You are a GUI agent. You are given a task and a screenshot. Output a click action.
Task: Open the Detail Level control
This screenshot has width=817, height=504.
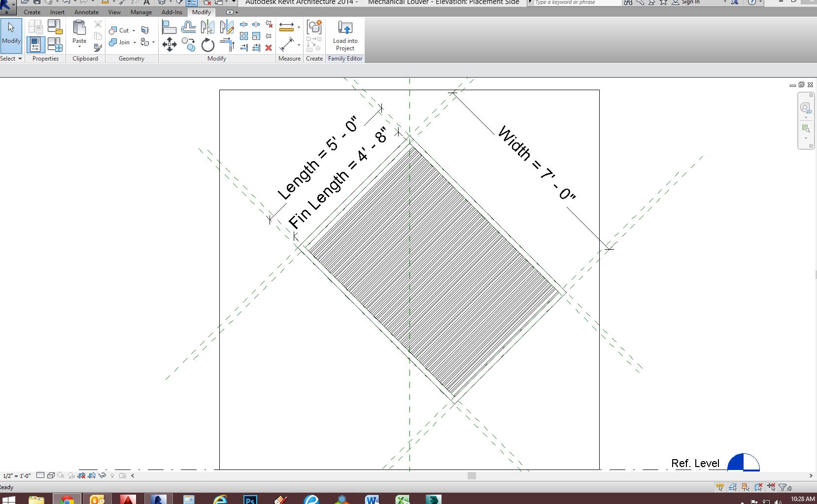point(40,475)
